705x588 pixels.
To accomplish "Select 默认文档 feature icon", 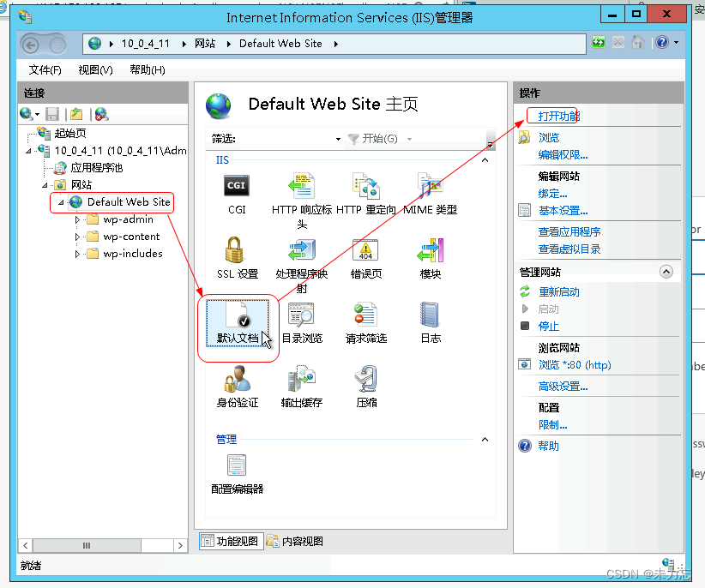I will click(x=238, y=323).
